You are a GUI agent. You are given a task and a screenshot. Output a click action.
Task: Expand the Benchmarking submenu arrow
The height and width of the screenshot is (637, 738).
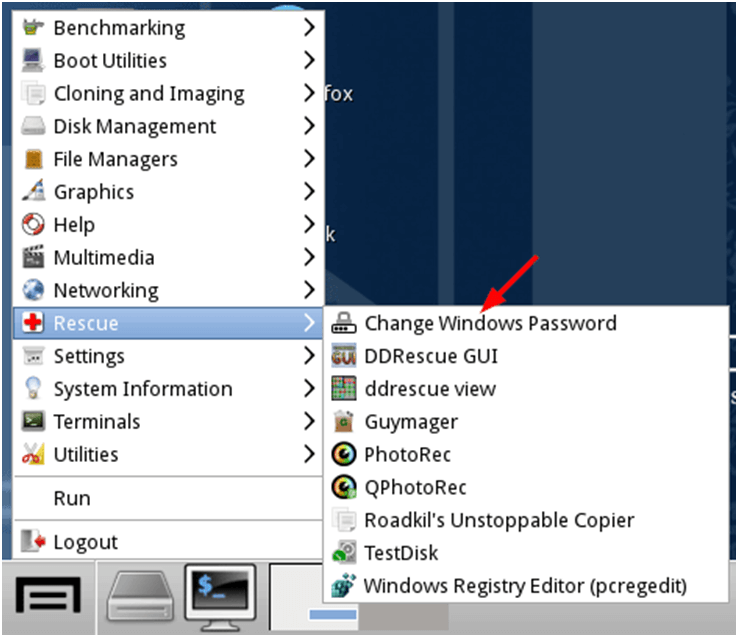309,28
